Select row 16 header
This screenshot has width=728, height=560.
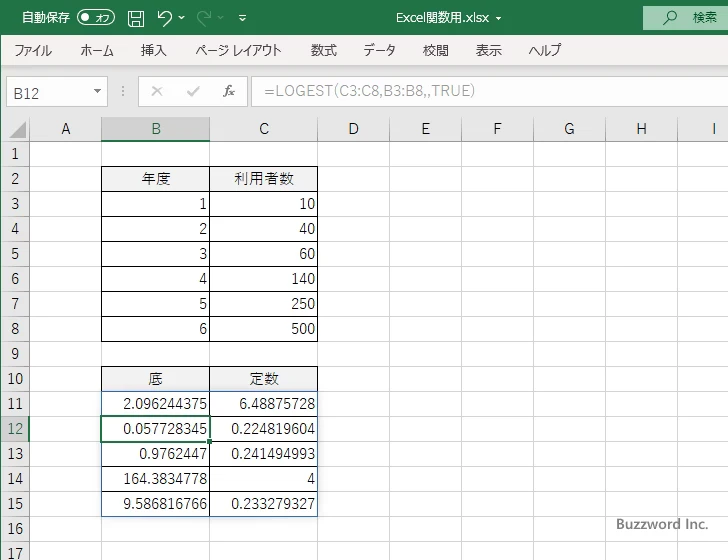(x=15, y=528)
